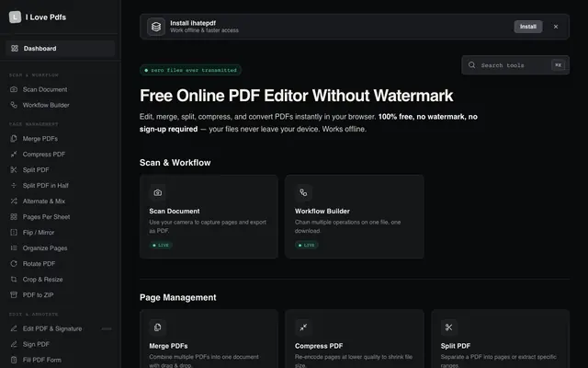Click the Flip / Mirror label
This screenshot has width=588, height=368.
39,233
